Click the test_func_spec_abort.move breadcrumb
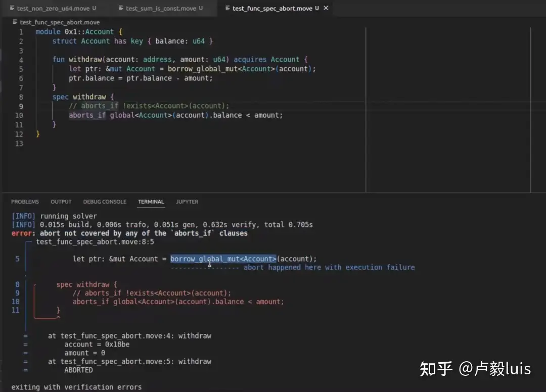 click(60, 22)
